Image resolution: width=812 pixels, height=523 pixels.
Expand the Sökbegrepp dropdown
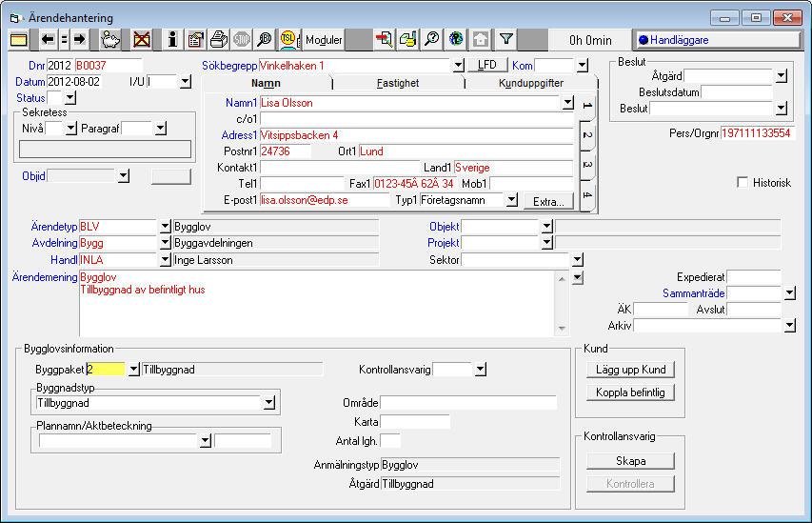458,66
